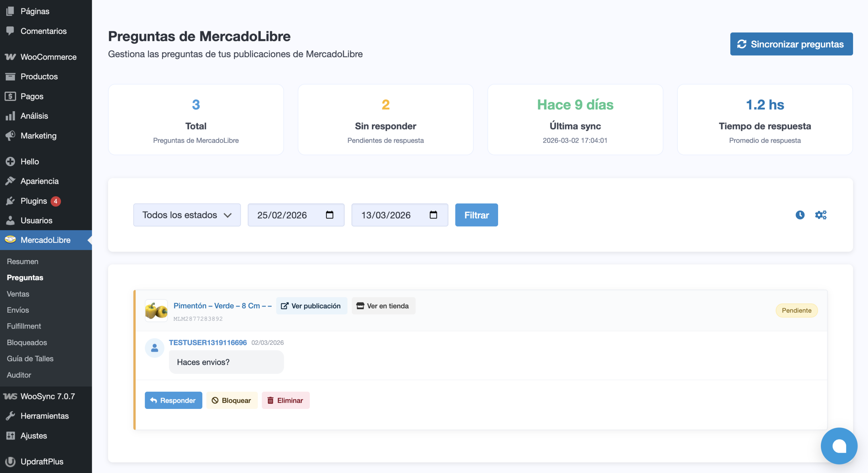
Task: Click the Pendiente status badge
Action: (796, 311)
